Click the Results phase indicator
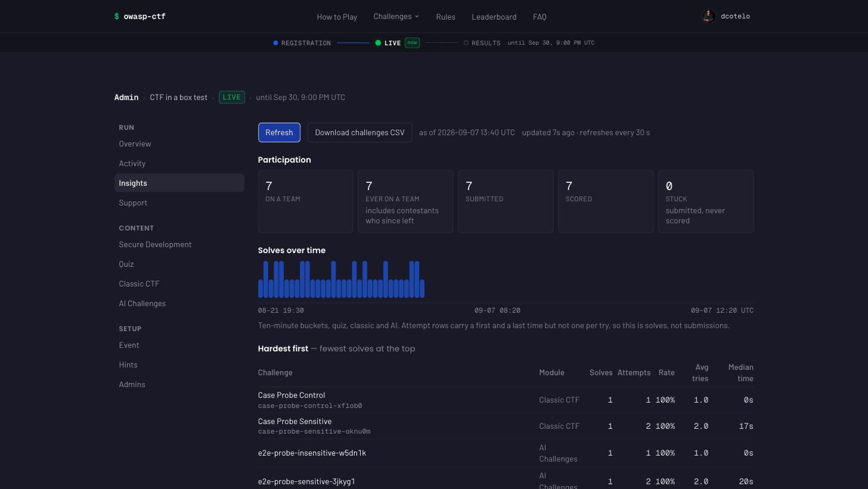The height and width of the screenshot is (489, 868). [x=482, y=43]
